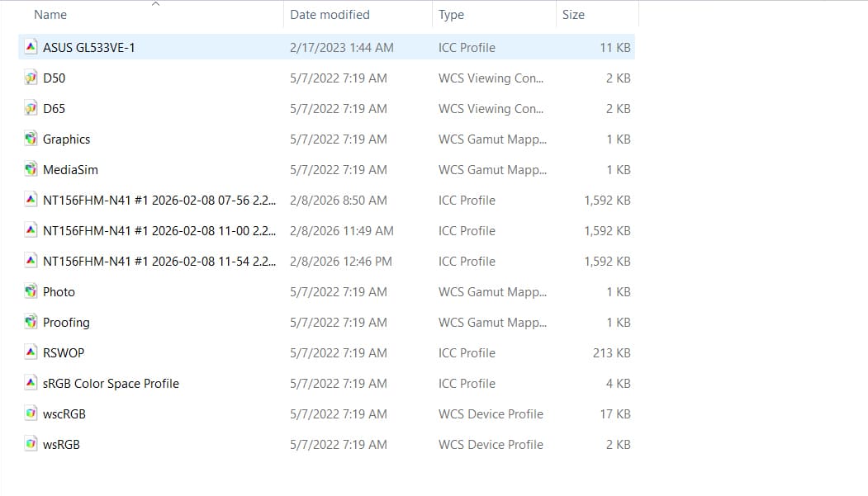
Task: Select the file named RSWOP
Action: pos(64,352)
